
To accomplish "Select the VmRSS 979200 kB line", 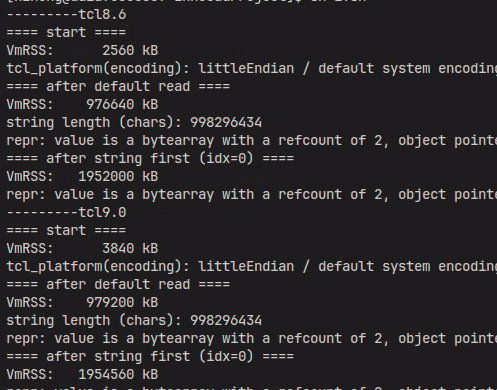I will point(82,303).
